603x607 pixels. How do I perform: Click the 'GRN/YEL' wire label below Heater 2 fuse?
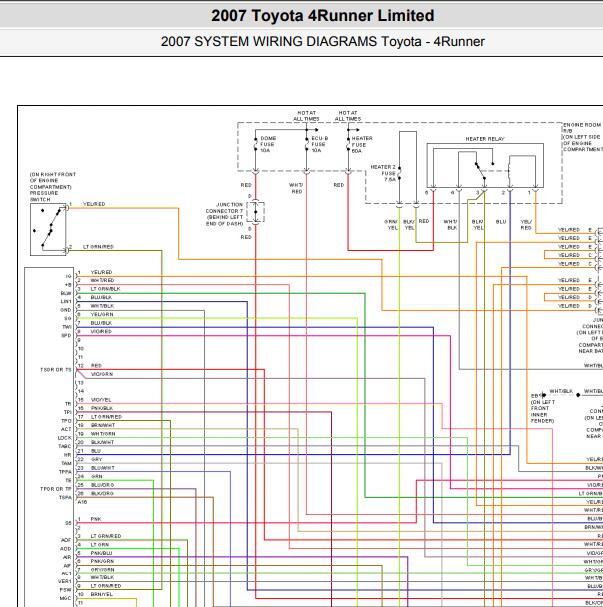(391, 225)
